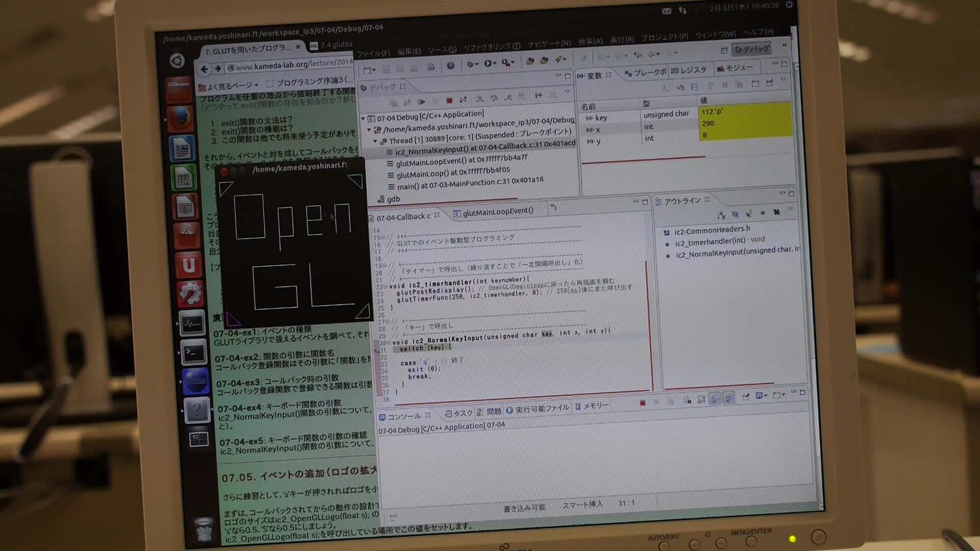Select the ic2_NormalKeyInput() stack frame
The height and width of the screenshot is (551, 980).
click(480, 147)
